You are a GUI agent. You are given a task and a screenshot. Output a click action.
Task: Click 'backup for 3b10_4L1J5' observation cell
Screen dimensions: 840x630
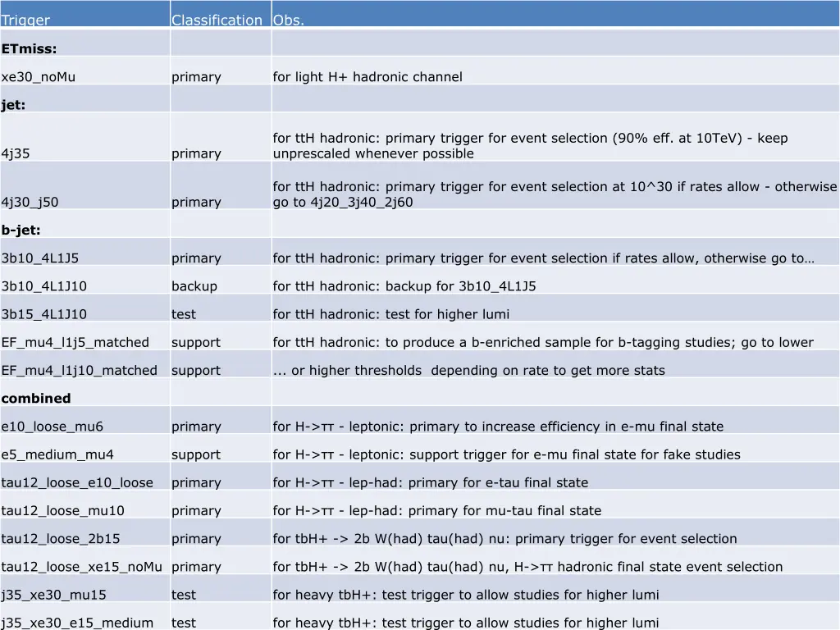pos(555,280)
